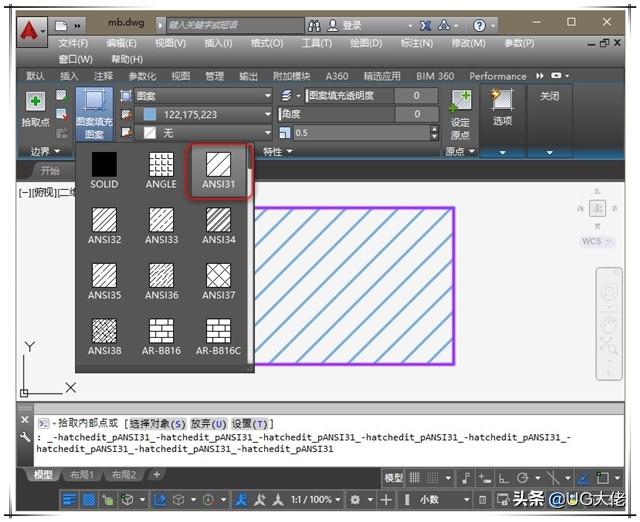
Task: Expand the 特性 properties panel
Action: 278,152
